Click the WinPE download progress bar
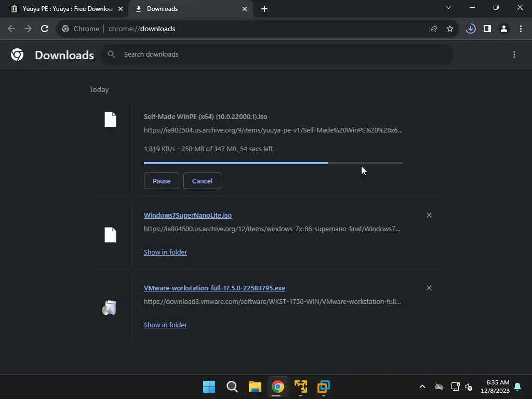Viewport: 532px width, 399px height. [273, 163]
